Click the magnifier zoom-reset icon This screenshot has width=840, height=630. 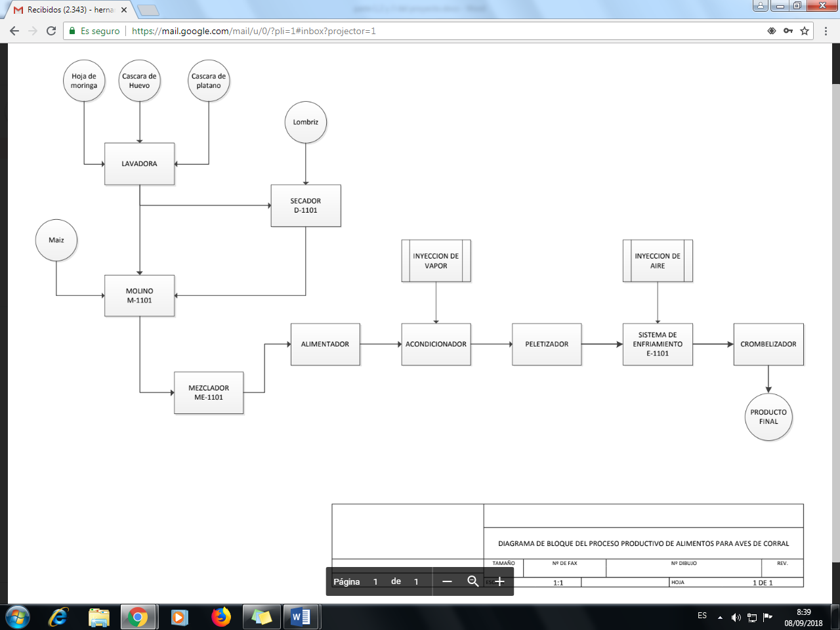473,581
